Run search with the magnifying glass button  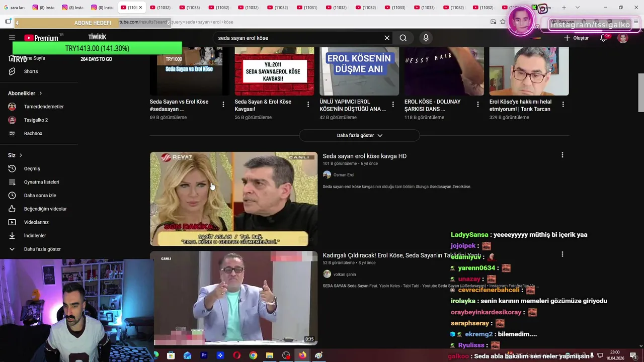pyautogui.click(x=403, y=38)
